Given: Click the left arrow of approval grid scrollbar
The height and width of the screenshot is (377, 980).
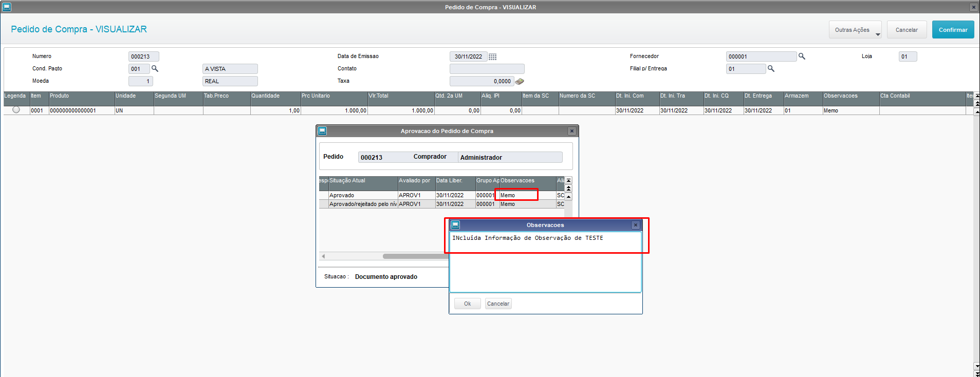Looking at the screenshot, I should (x=323, y=256).
